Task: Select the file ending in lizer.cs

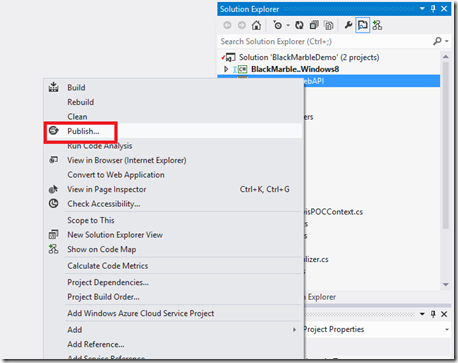Action: tap(316, 260)
